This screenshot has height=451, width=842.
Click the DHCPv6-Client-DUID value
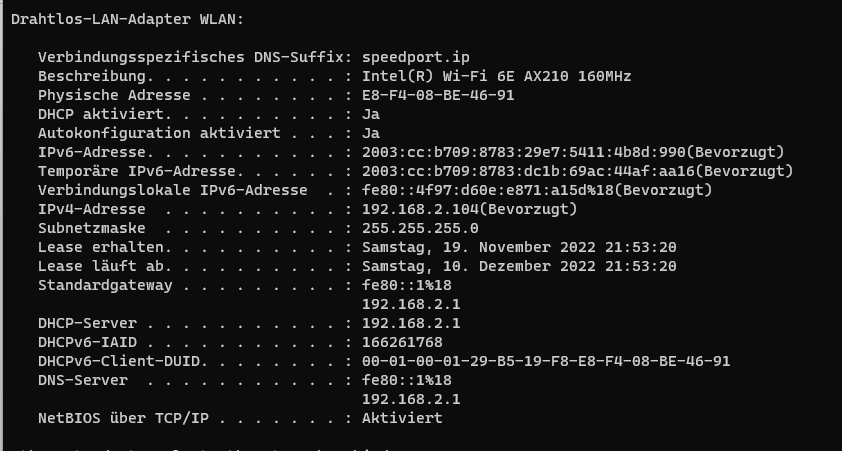click(546, 361)
